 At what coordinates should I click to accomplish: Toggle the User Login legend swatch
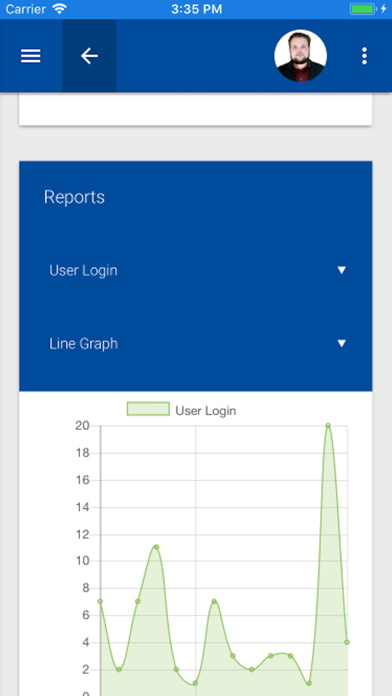pos(148,409)
